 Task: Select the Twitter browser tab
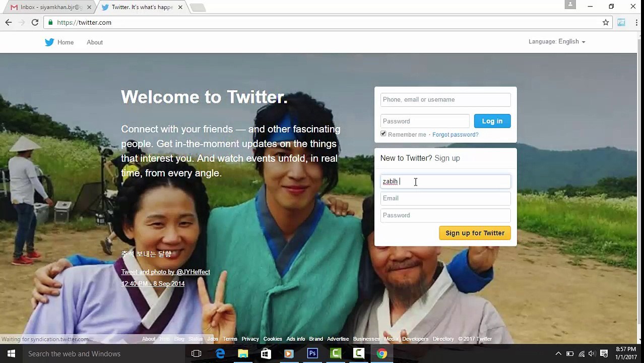[x=142, y=7]
